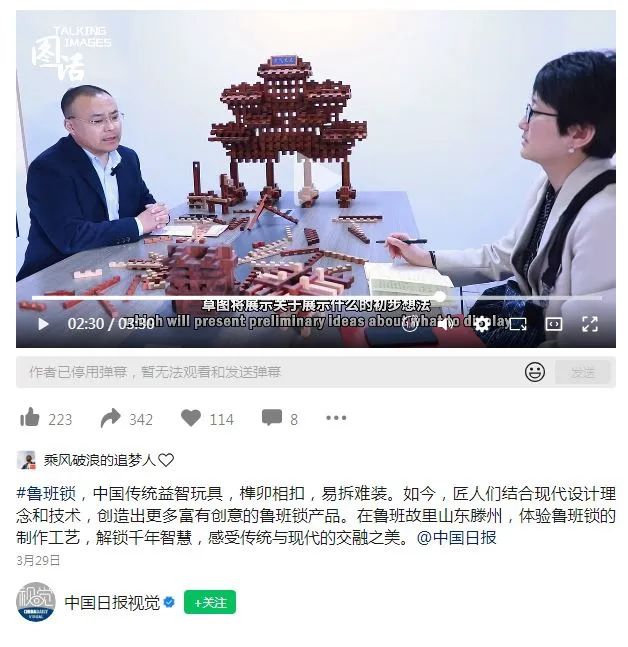Open the playback speed control
This screenshot has width=628, height=647.
pos(409,324)
